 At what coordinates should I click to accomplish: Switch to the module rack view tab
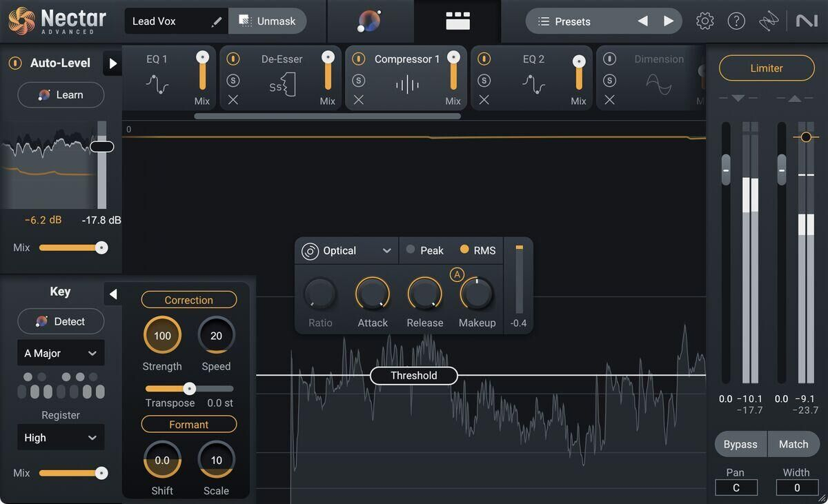(x=457, y=21)
